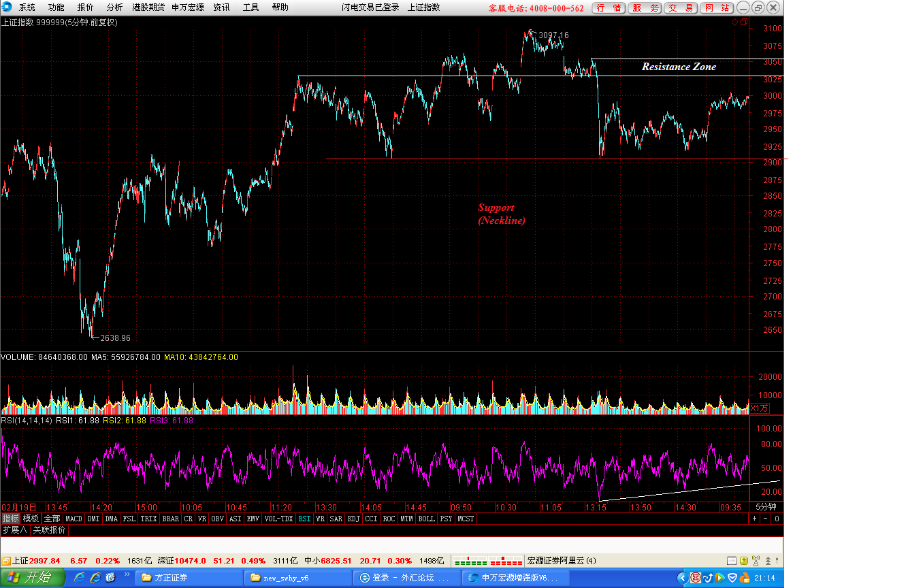The height and width of the screenshot is (588, 923).
Task: Click the application logo icon in title bar
Action: [x=6, y=7]
